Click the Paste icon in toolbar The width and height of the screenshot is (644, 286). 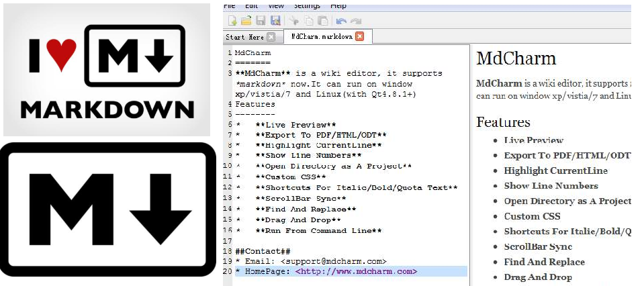[323, 21]
